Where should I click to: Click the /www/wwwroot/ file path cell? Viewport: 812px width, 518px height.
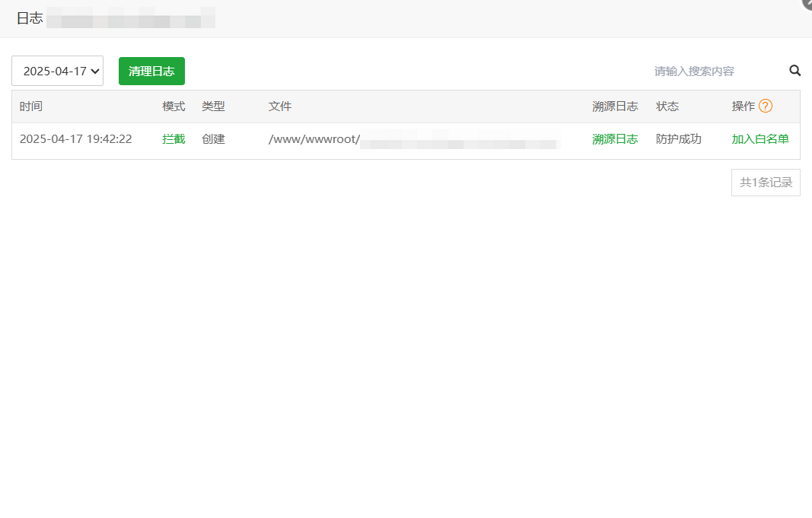[314, 139]
